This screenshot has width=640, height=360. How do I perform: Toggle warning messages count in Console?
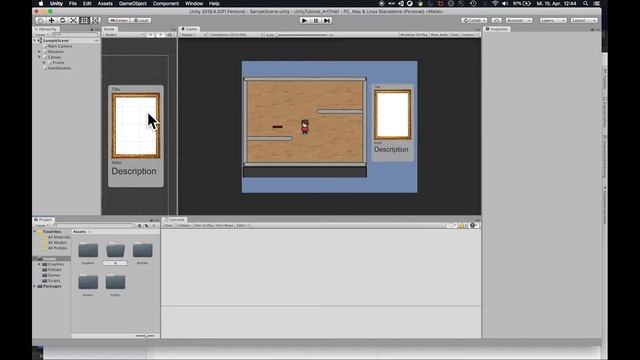click(463, 225)
